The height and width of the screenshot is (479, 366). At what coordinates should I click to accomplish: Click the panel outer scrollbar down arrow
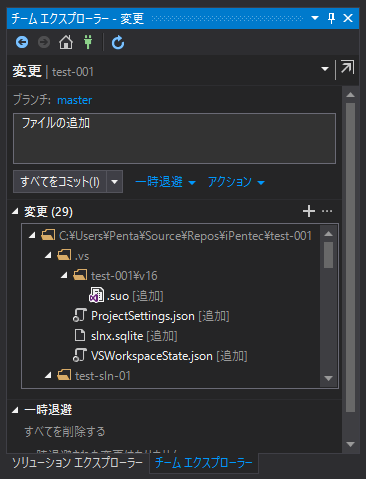click(x=350, y=444)
